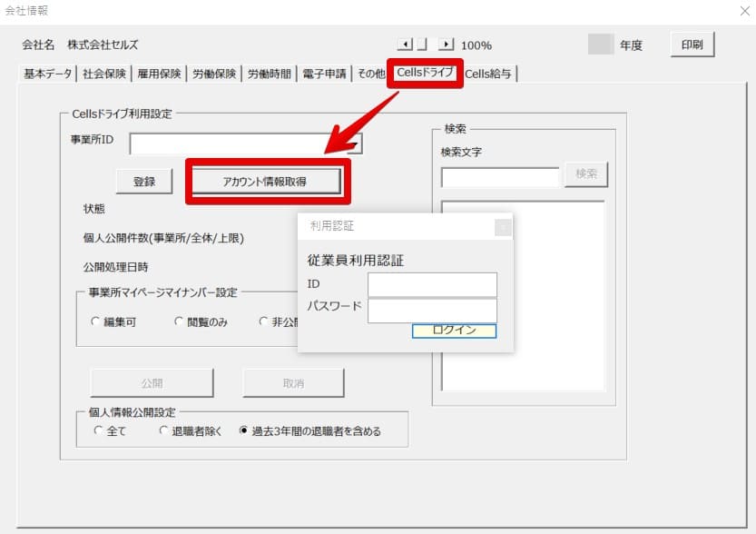Click the 検索文字 input field
Screen dimensions: 756x534
coord(500,177)
